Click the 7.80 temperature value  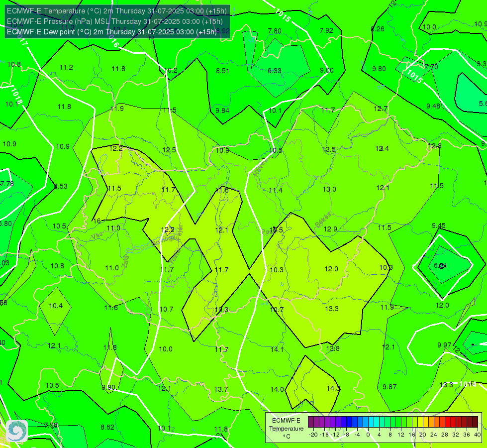(x=275, y=31)
